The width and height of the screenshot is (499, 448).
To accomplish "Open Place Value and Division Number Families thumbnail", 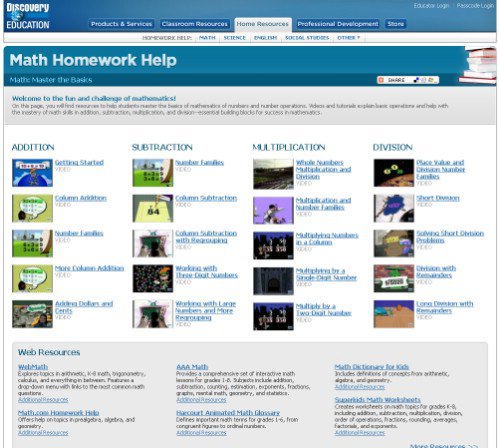I will pos(394,173).
